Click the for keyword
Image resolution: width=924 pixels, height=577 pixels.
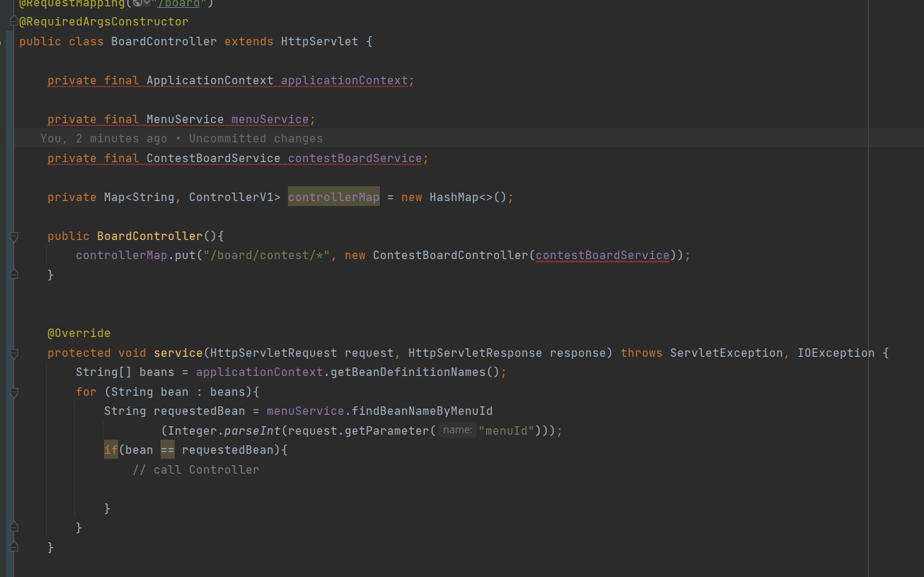tap(86, 392)
